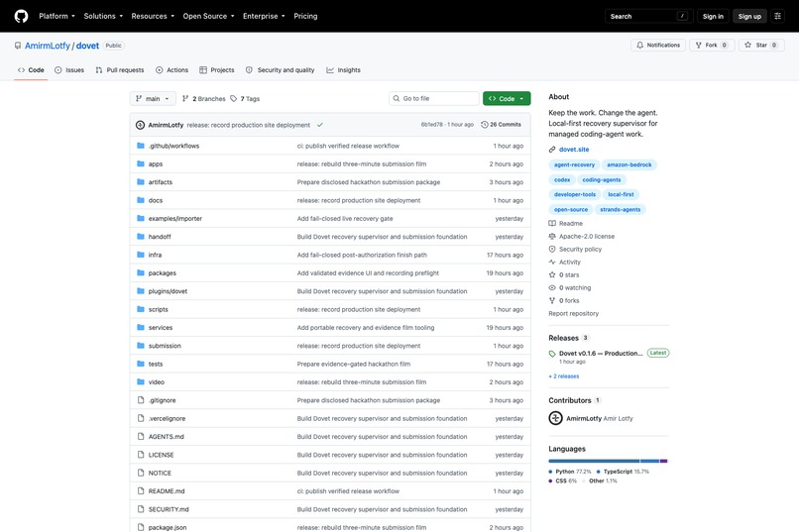Click the Sign in button
799x532 pixels.
click(x=713, y=16)
